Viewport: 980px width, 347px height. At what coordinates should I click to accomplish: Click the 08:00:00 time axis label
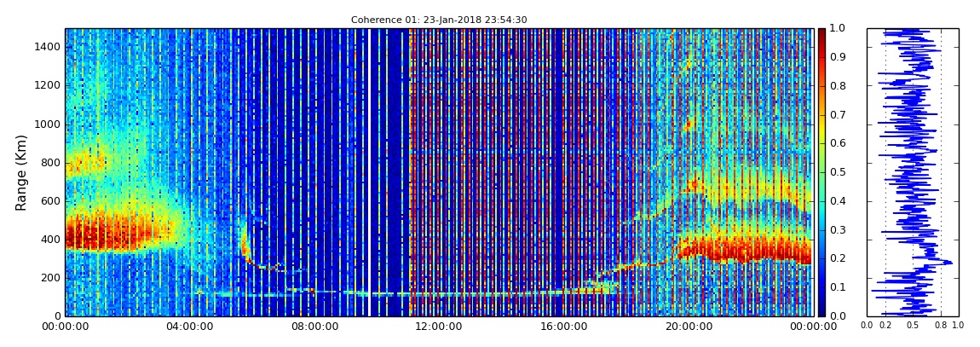coord(314,327)
